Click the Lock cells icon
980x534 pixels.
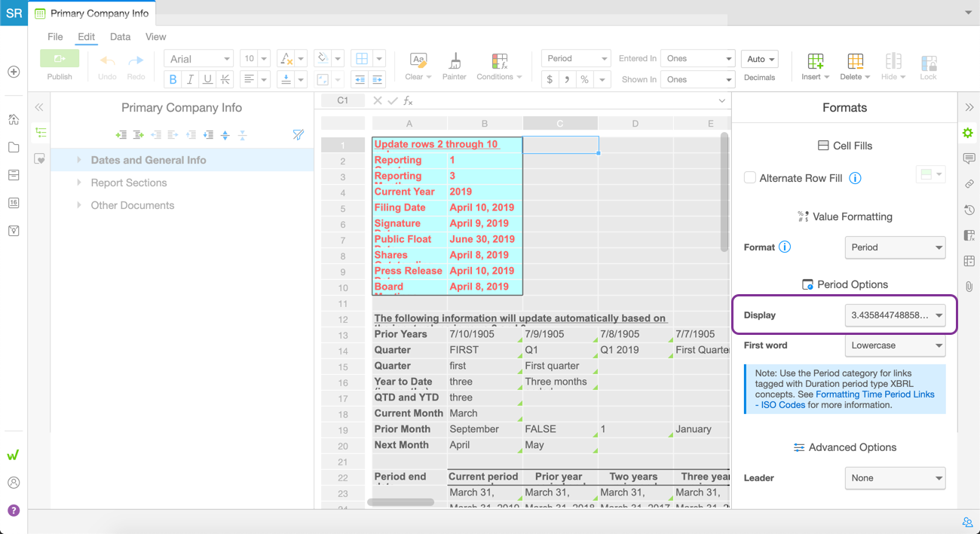click(928, 62)
